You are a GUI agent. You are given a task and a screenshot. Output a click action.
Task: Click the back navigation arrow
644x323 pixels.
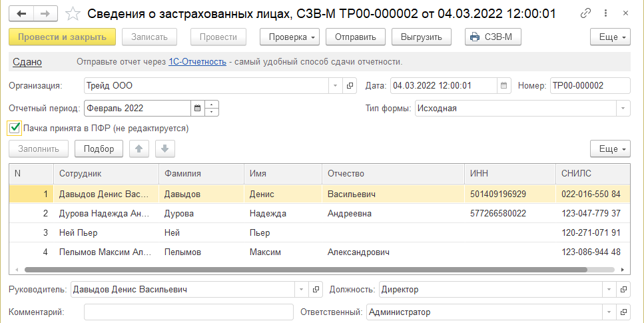[22, 13]
